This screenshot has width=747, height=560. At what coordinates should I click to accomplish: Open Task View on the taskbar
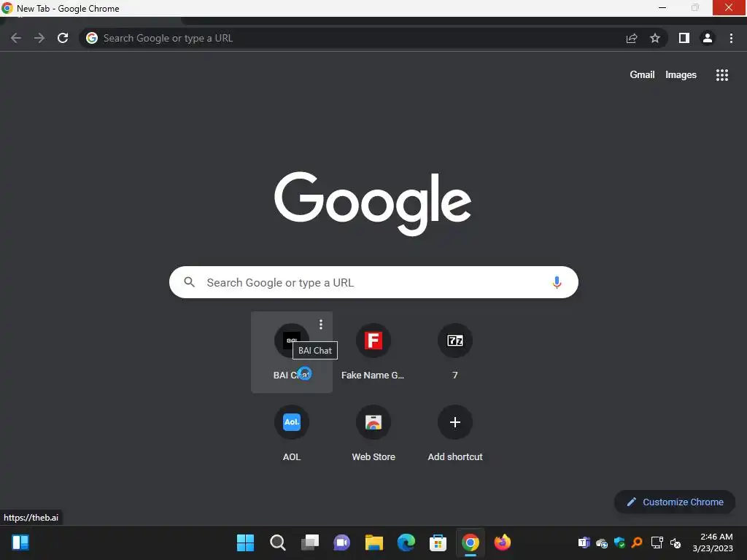309,542
